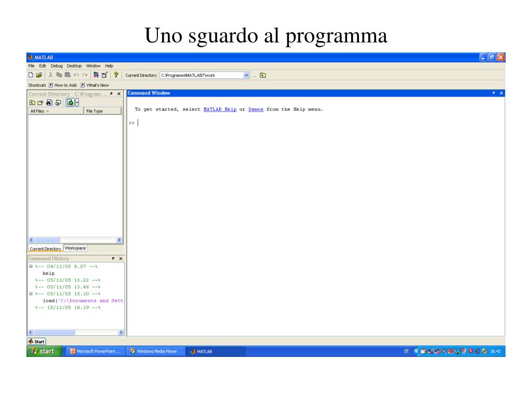Click the yellow question mark Help icon
Viewport: 532px width, 399px height.
tap(116, 75)
